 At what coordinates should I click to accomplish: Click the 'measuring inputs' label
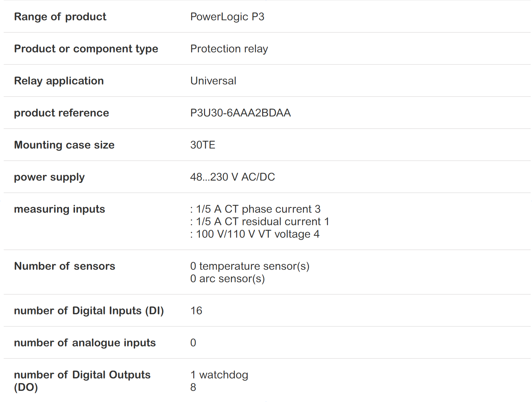[x=59, y=209]
